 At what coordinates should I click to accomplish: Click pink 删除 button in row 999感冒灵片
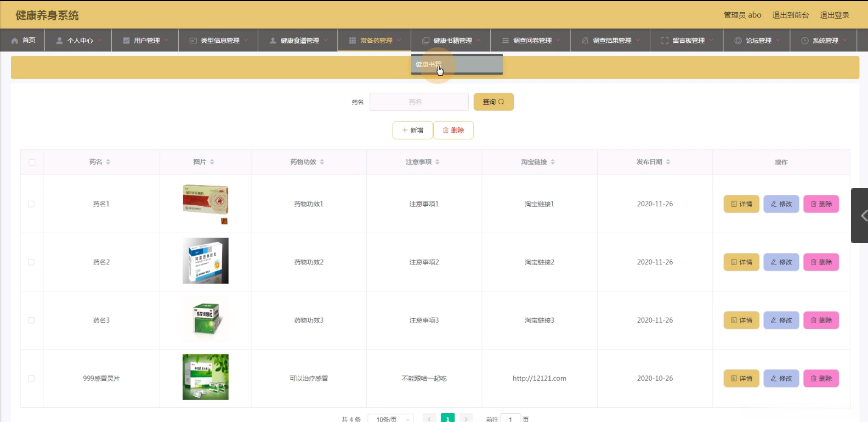click(x=821, y=379)
